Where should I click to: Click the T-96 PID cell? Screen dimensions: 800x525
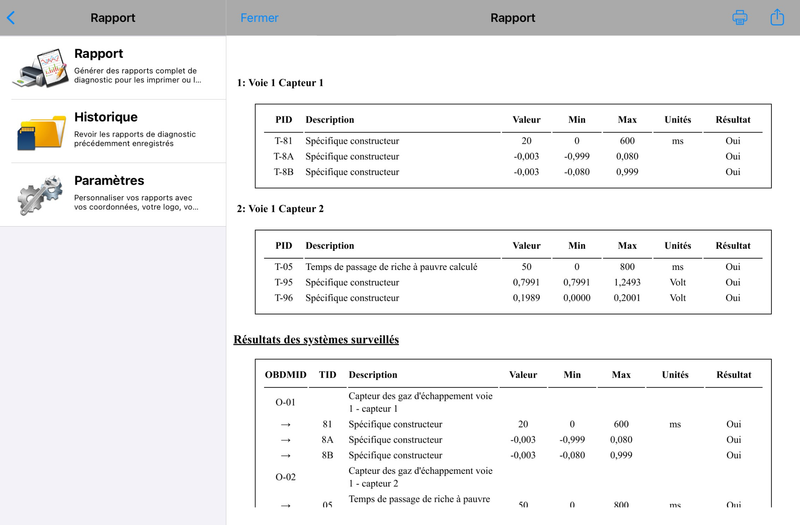[284, 298]
